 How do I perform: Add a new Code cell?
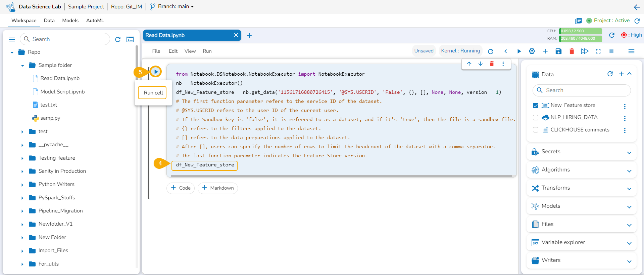click(x=181, y=188)
